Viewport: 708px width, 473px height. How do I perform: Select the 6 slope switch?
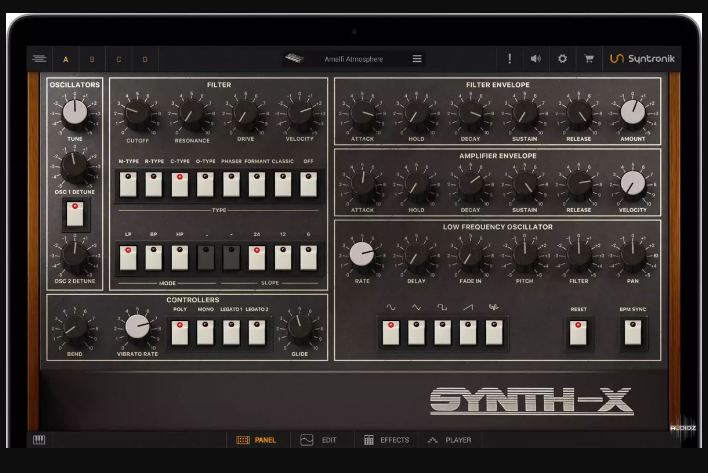point(308,258)
